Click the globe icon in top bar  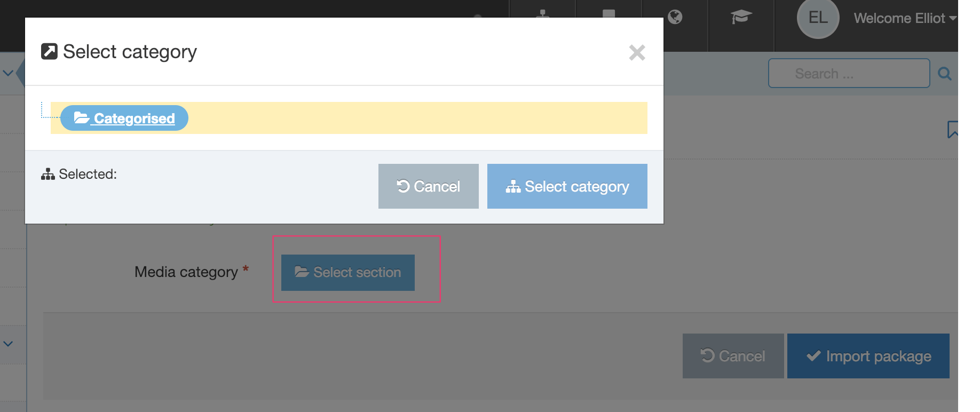(x=675, y=18)
